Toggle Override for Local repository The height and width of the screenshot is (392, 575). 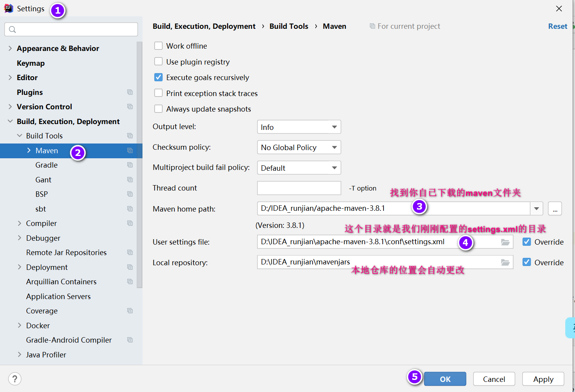(x=527, y=262)
